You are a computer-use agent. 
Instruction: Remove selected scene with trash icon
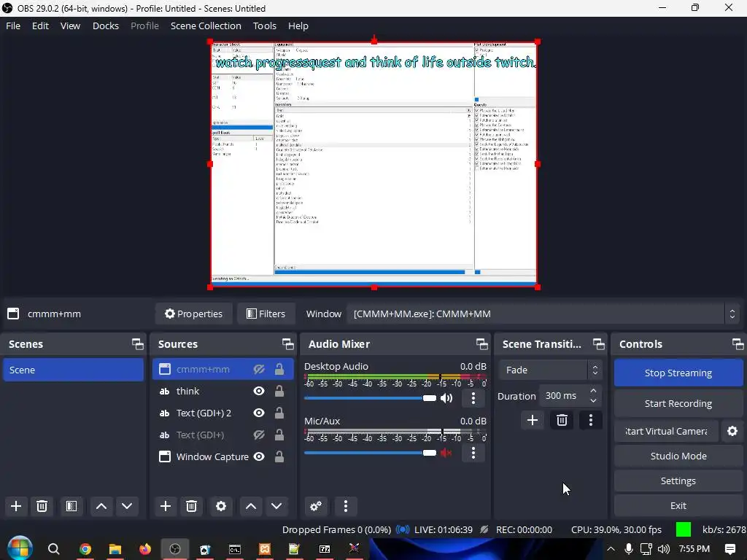(x=42, y=506)
